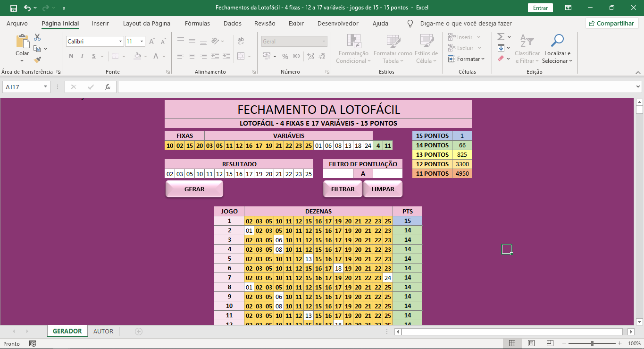
Task: Open Localizar e Selecionar magnifier menu
Action: (557, 49)
